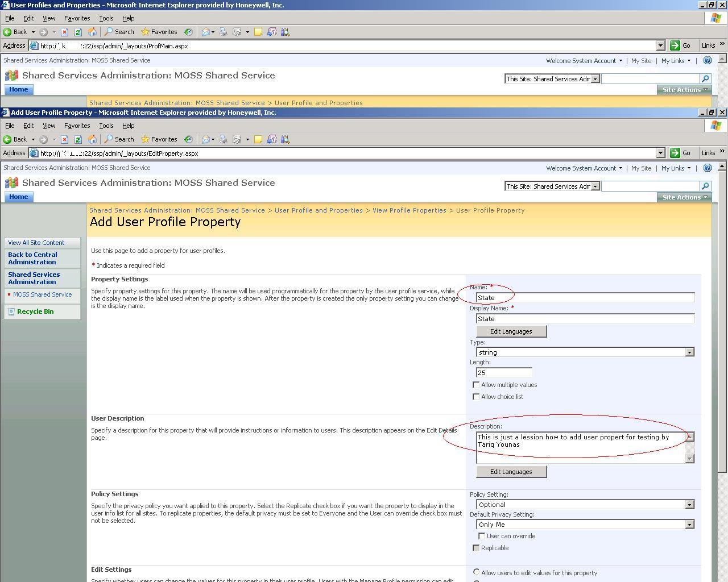Open Tools menu in Add User Profile Property window
This screenshot has width=728, height=582.
point(106,126)
